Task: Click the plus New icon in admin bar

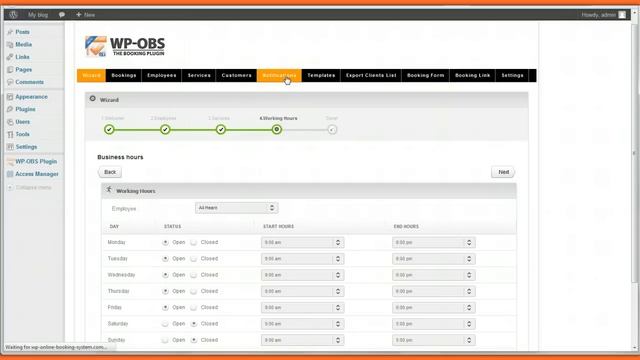Action: tap(79, 15)
